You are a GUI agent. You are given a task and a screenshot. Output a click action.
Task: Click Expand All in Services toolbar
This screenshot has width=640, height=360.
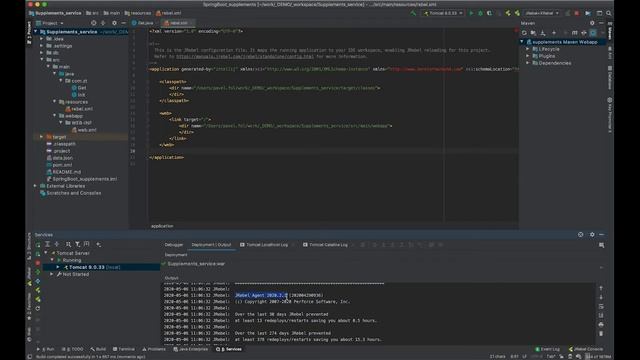[x=47, y=244]
